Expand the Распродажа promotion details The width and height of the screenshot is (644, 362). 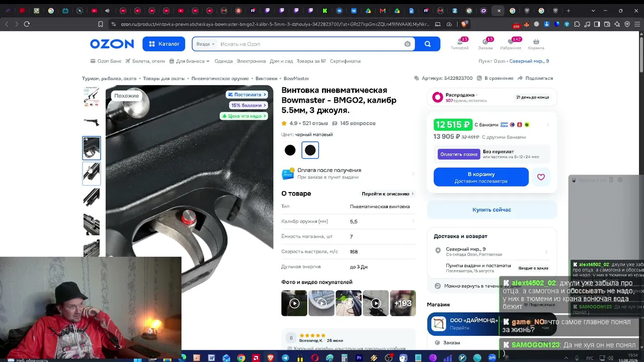pos(492,97)
